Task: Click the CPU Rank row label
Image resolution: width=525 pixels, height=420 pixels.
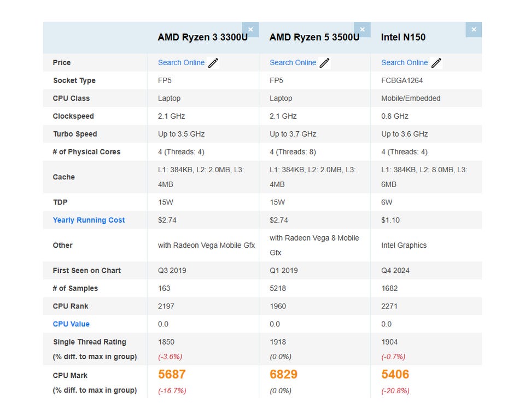Action: pyautogui.click(x=71, y=306)
